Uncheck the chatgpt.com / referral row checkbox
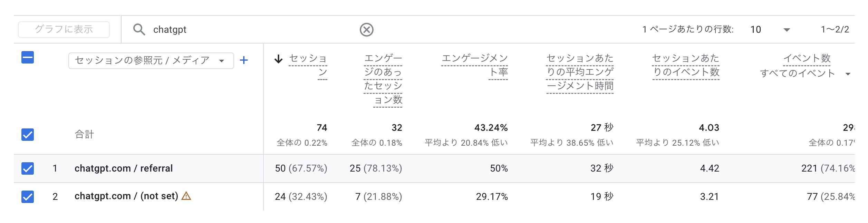This screenshot has width=868, height=223. coord(28,168)
